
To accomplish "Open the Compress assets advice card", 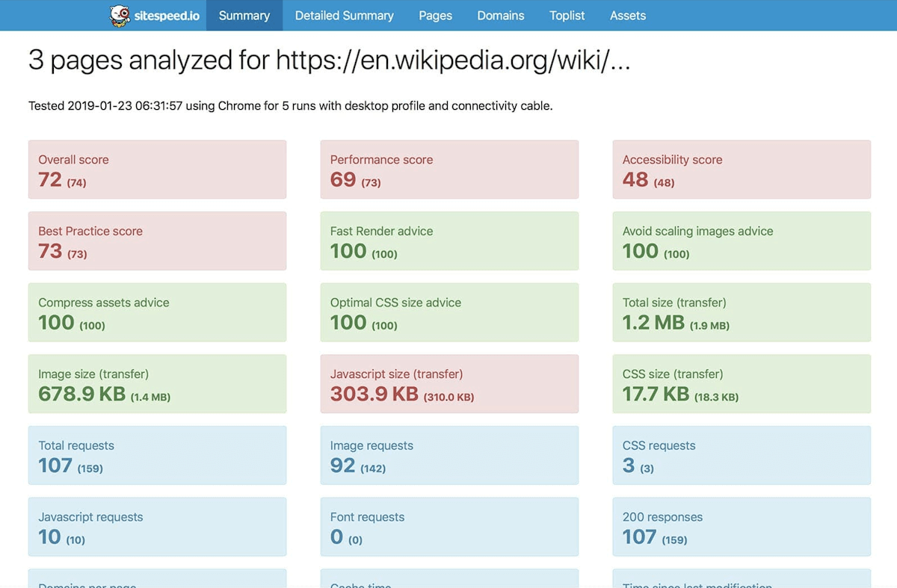I will [157, 312].
